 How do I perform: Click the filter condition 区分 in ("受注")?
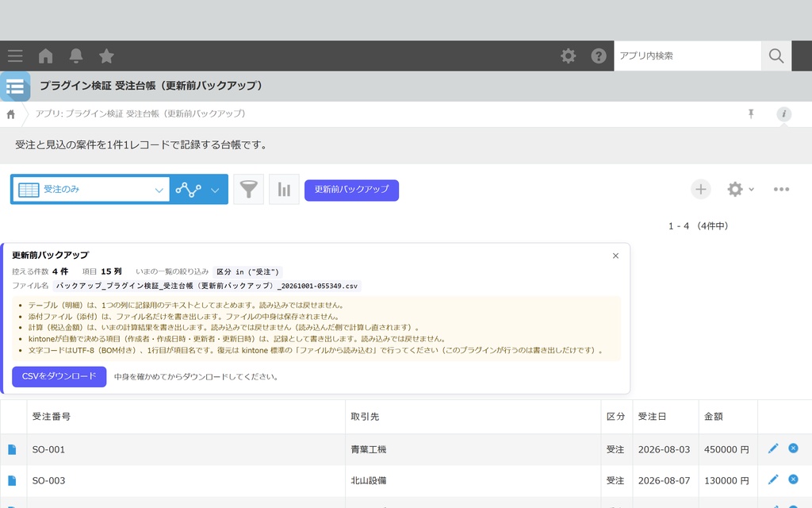tap(248, 271)
